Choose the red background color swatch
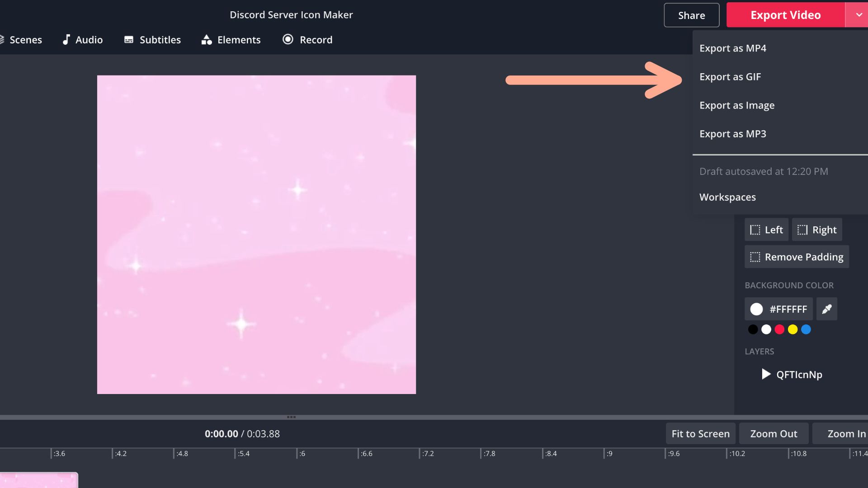This screenshot has width=868, height=488. [x=779, y=329]
